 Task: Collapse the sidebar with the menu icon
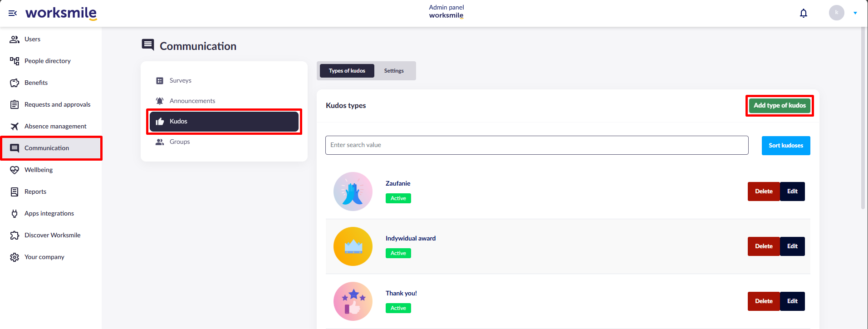[x=13, y=13]
